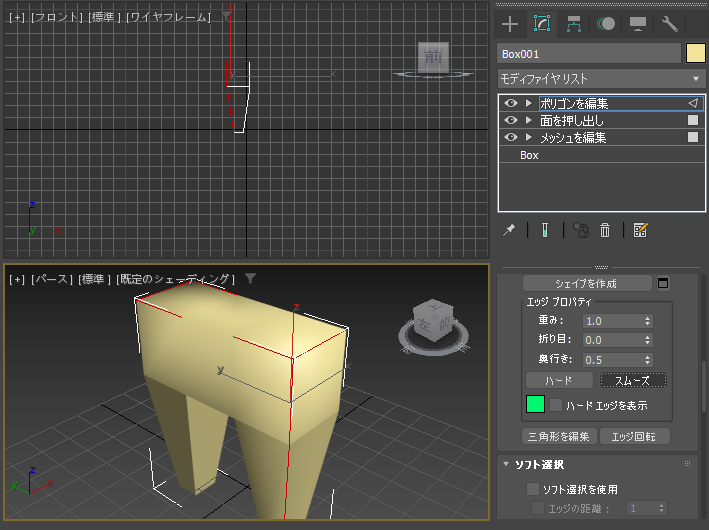Click the 前 face of front ViewCube

433,57
